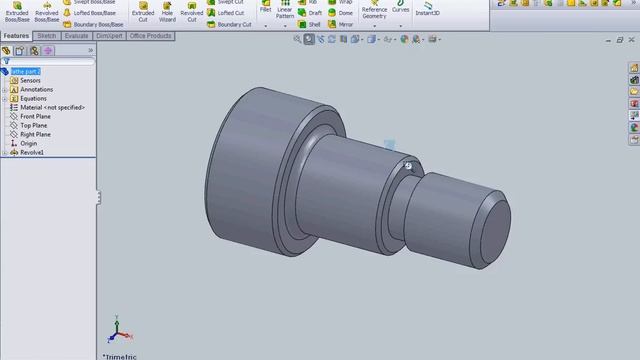Click the panel collapse handle on the splitter
The height and width of the screenshot is (360, 640).
98,198
